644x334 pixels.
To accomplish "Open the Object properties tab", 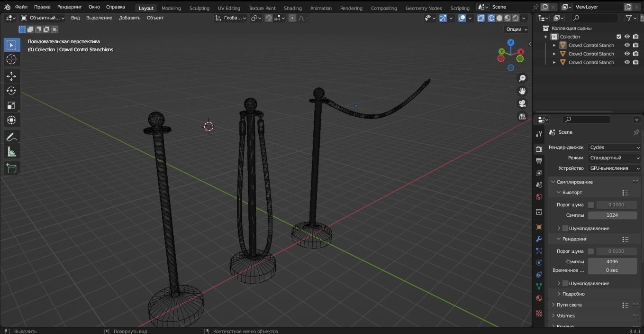I will point(539,227).
